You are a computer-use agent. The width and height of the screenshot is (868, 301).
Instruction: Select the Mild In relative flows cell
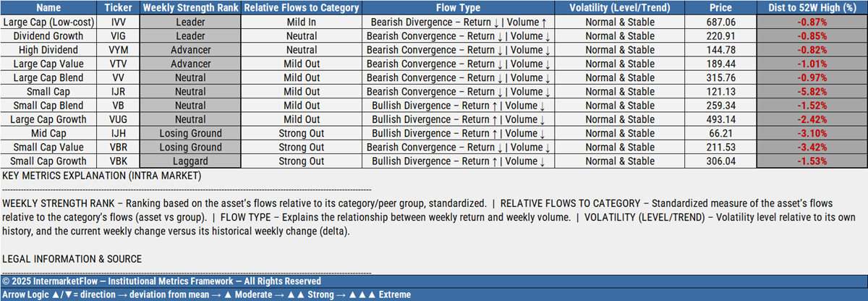[302, 22]
